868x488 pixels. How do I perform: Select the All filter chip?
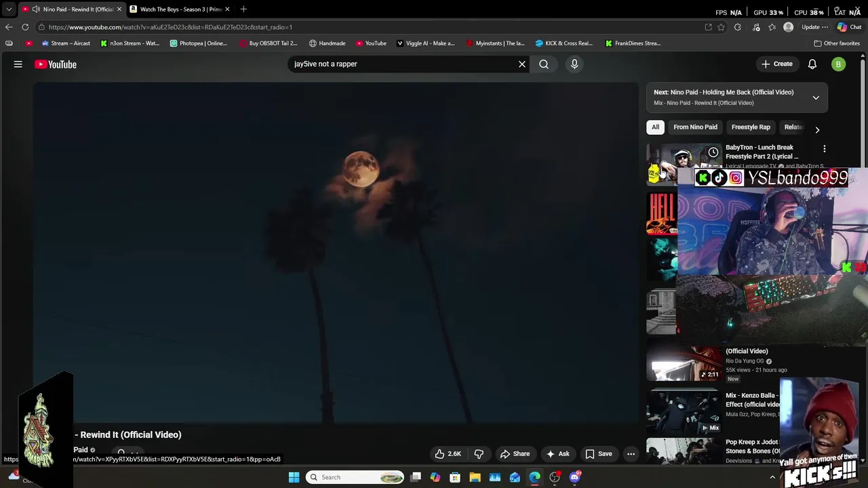point(655,127)
